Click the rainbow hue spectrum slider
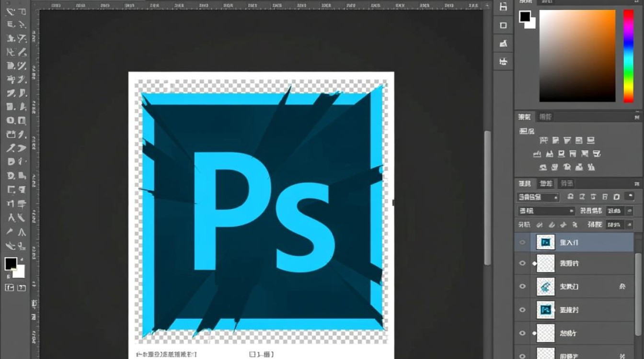Viewport: 644px width, 359px height. 628,56
